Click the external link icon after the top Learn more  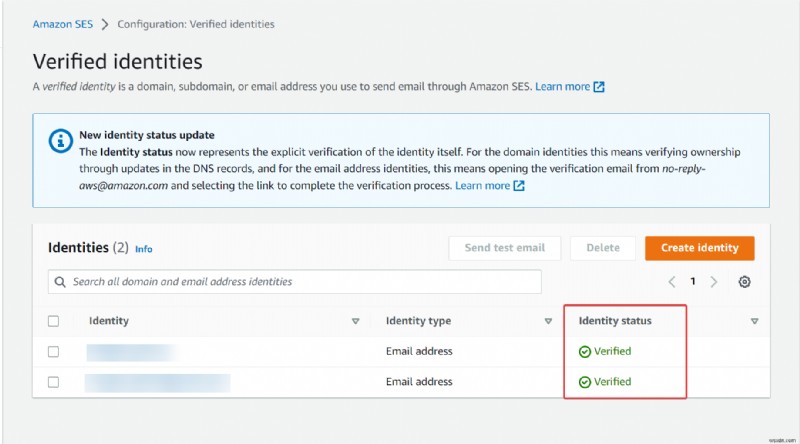(x=599, y=87)
